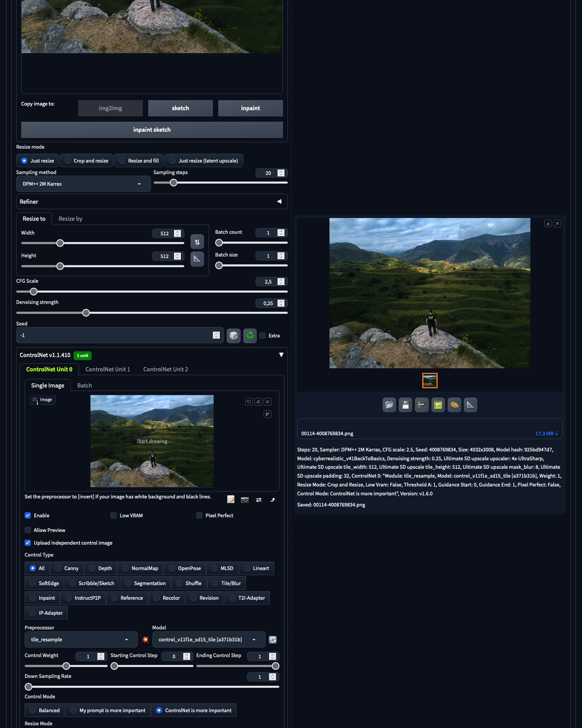This screenshot has width=582, height=728.
Task: Click the inpaint sketch button
Action: point(152,130)
